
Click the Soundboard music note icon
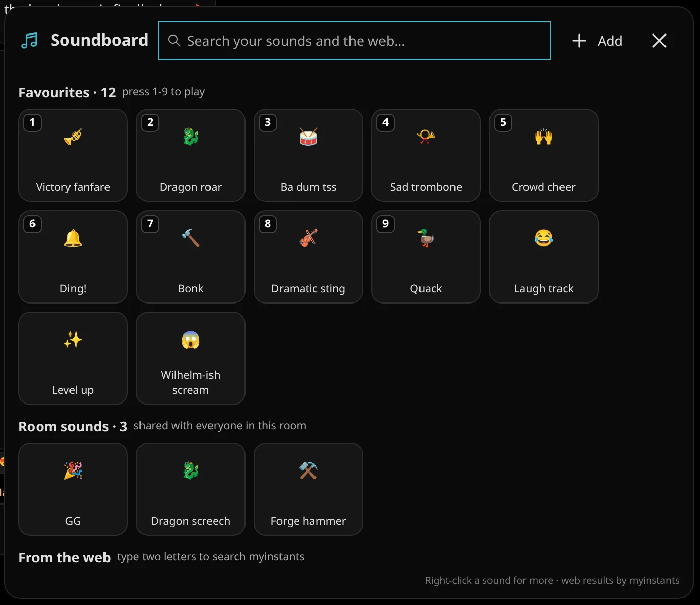pos(29,41)
